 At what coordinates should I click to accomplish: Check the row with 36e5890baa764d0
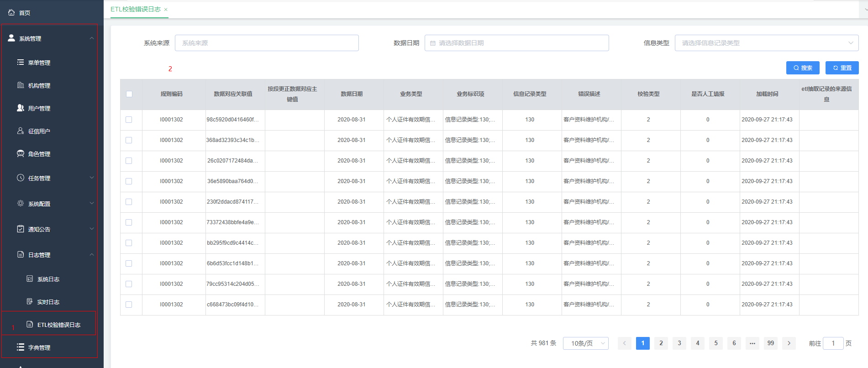click(129, 181)
